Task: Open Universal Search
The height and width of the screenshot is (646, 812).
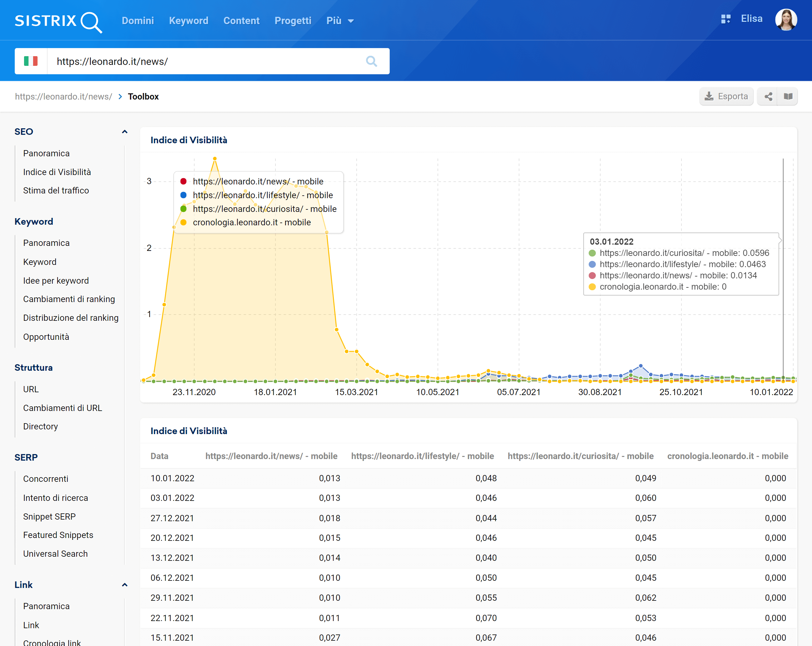Action: point(55,554)
